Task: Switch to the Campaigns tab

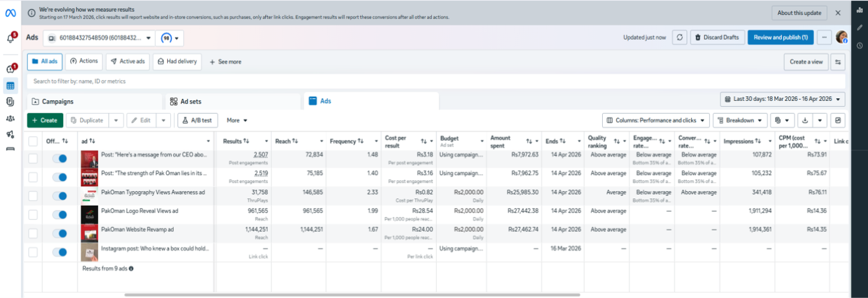Action: 94,102
